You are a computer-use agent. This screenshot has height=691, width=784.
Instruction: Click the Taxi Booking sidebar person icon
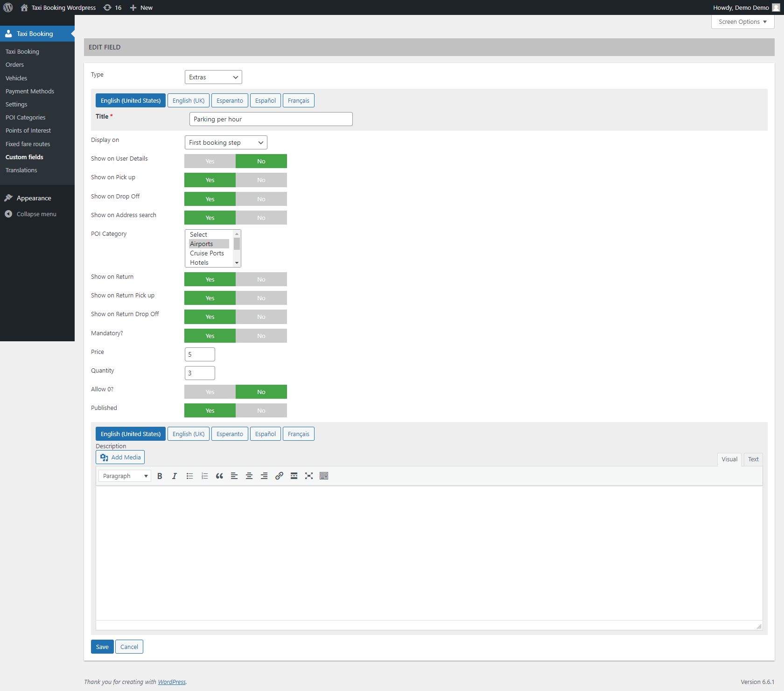[x=8, y=34]
